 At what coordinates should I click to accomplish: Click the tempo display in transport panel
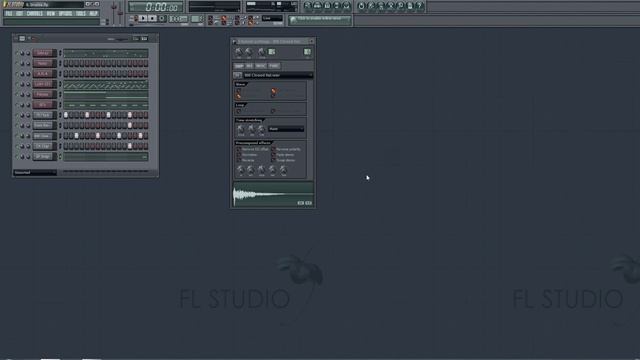pyautogui.click(x=178, y=19)
